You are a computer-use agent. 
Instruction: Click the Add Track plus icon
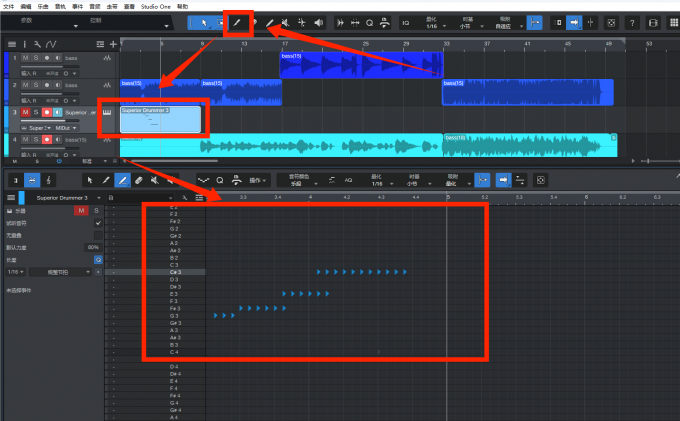(x=113, y=44)
